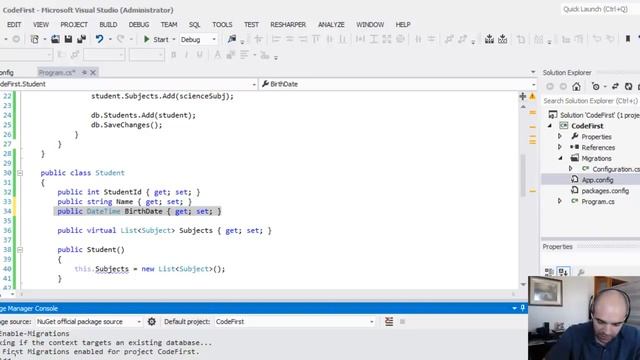Viewport: 640px width, 360px height.
Task: Open the BUILD menu
Action: pos(108,24)
